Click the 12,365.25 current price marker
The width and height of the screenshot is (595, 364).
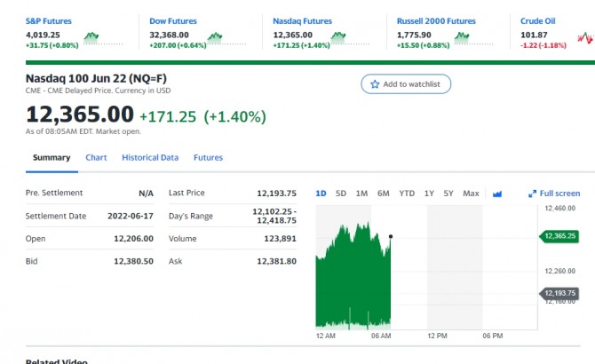559,236
